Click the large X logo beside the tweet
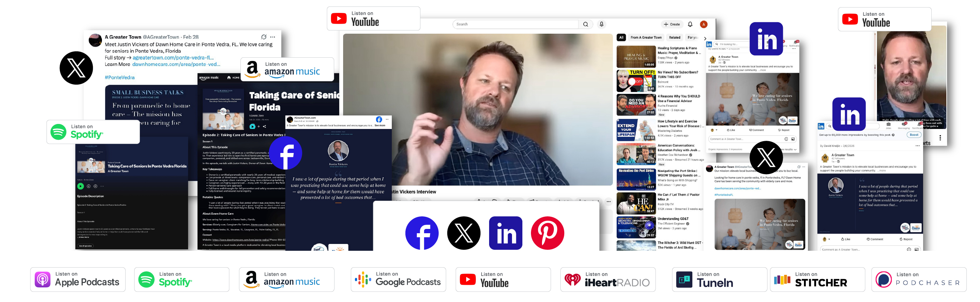Viewport: 980px width, 302px height. [77, 68]
